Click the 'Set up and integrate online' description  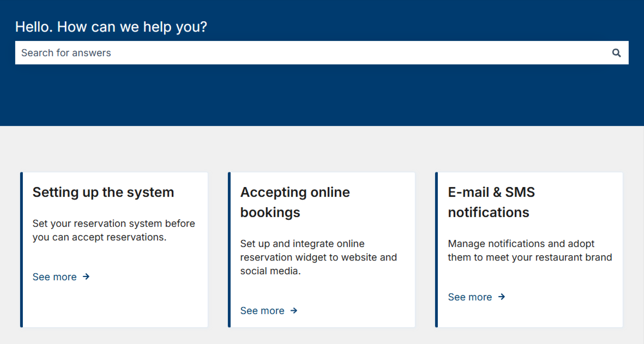coord(318,257)
